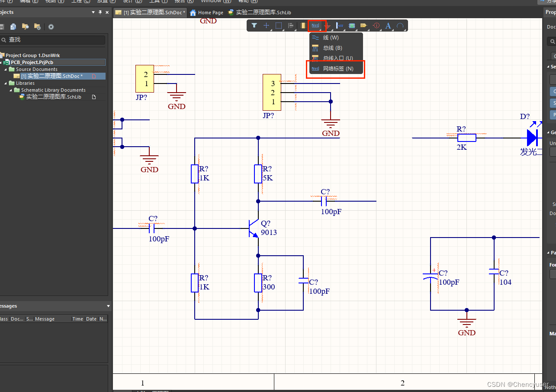This screenshot has height=392, width=556.
Task: Open the align objects tool
Action: (x=291, y=26)
